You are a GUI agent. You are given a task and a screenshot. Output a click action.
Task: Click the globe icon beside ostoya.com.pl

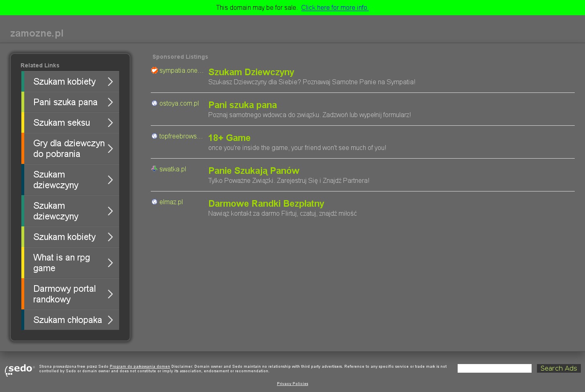tap(154, 104)
